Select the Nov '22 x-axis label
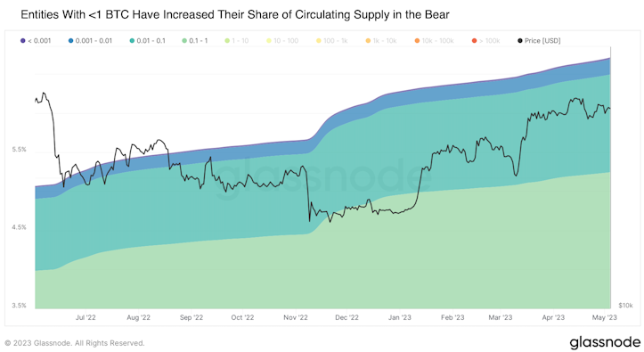Viewport: 644px width, 352px height. [296, 317]
